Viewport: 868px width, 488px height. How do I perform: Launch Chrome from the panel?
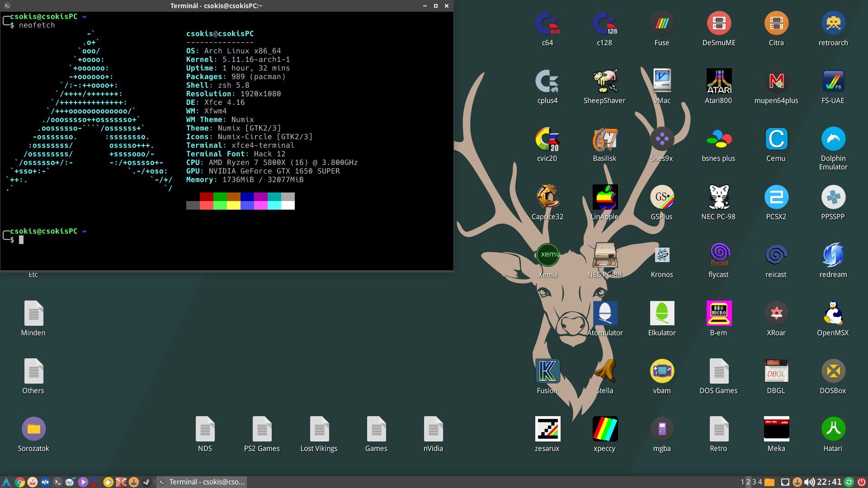[x=19, y=482]
